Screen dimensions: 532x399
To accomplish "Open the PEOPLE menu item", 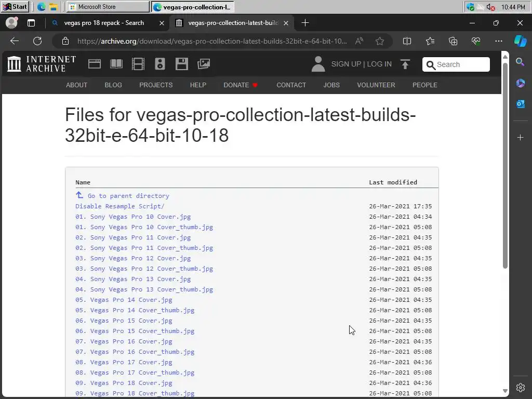I will click(x=425, y=85).
